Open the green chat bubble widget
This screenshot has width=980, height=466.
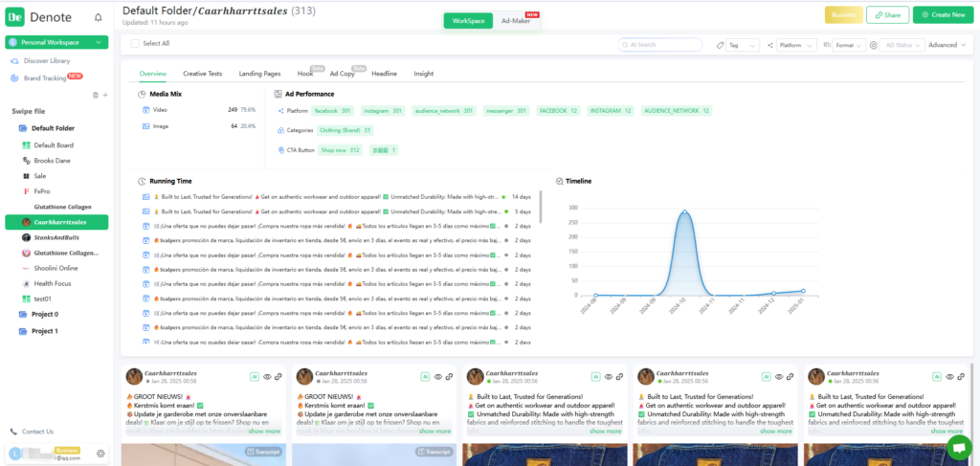[958, 447]
